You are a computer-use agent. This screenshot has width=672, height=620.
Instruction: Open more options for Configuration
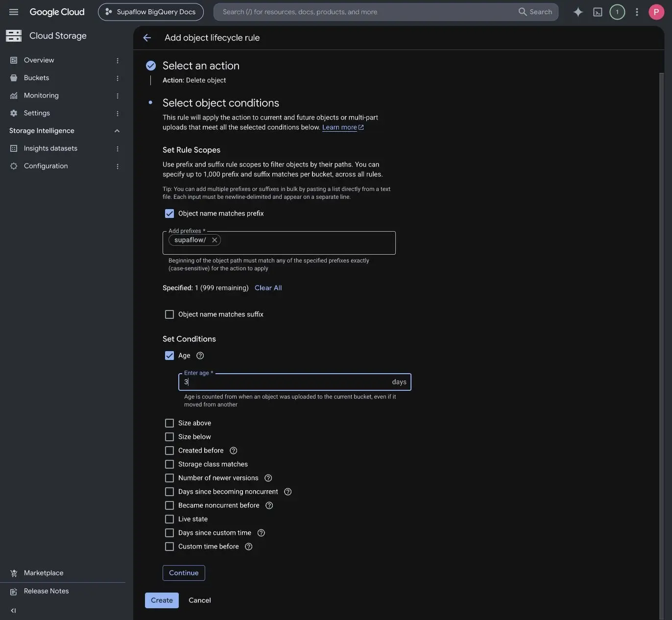(x=118, y=166)
